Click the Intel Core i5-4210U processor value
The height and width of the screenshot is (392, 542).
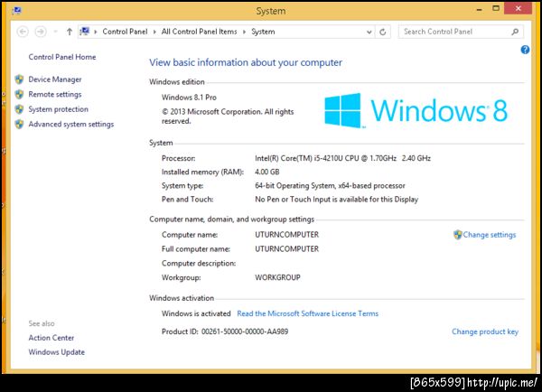tap(343, 158)
